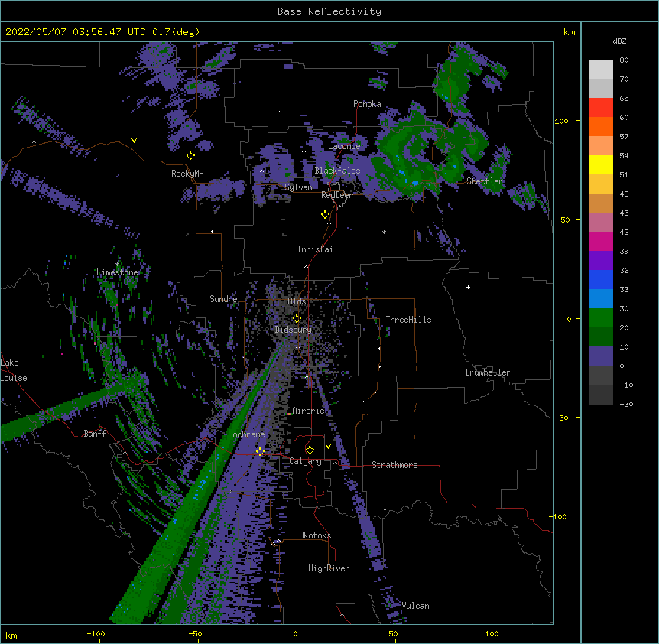Click the km unit label at top right
659x644 pixels.
point(569,32)
